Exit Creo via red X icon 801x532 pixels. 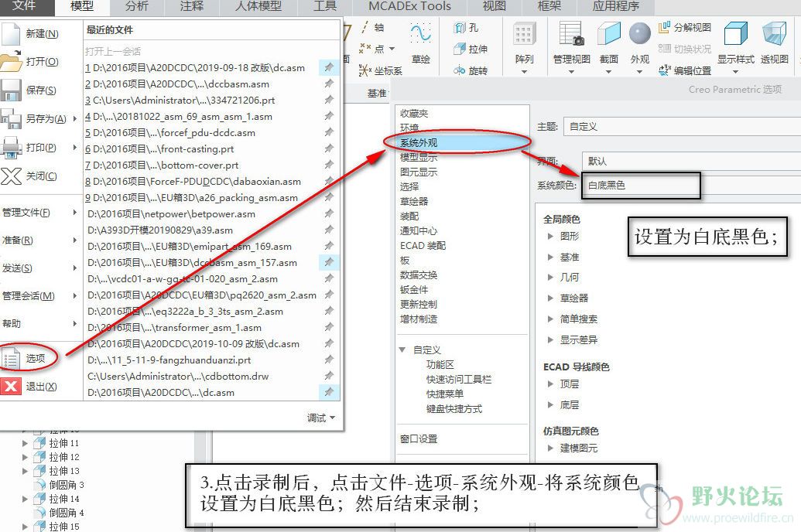tap(11, 387)
